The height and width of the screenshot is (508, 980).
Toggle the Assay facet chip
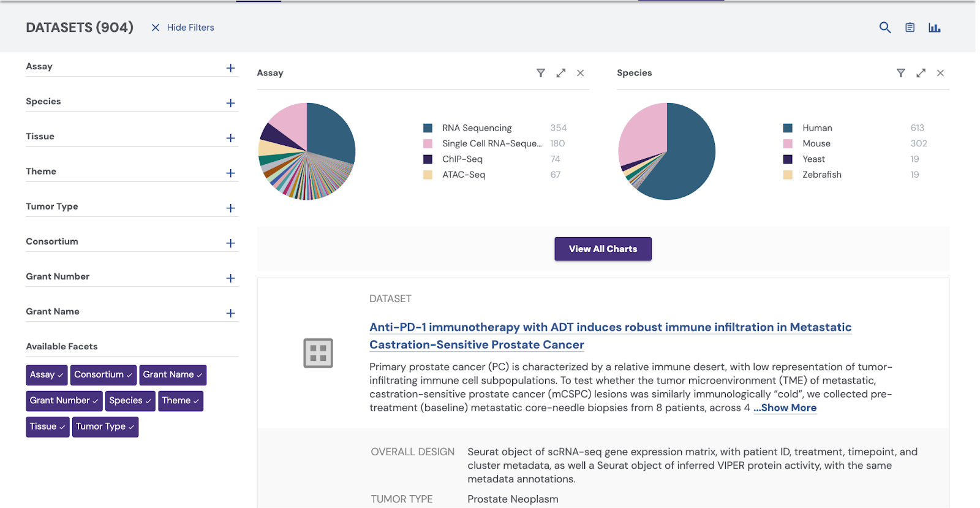tap(47, 375)
